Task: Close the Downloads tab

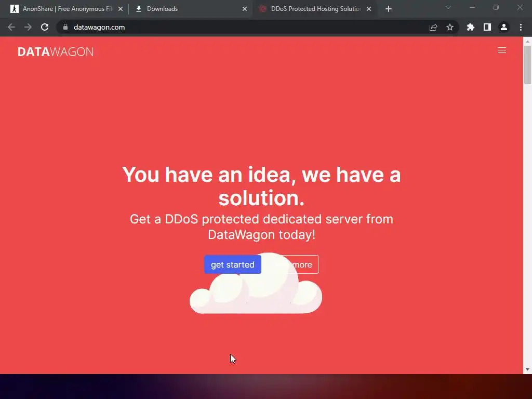Action: point(245,9)
